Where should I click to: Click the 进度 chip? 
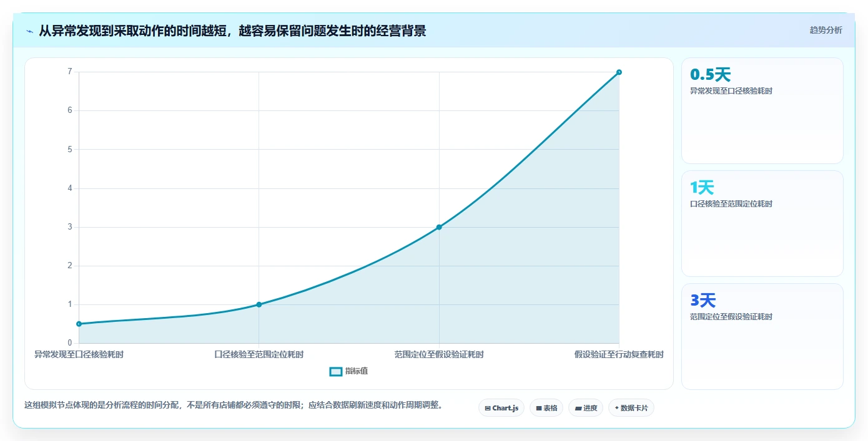pyautogui.click(x=586, y=408)
